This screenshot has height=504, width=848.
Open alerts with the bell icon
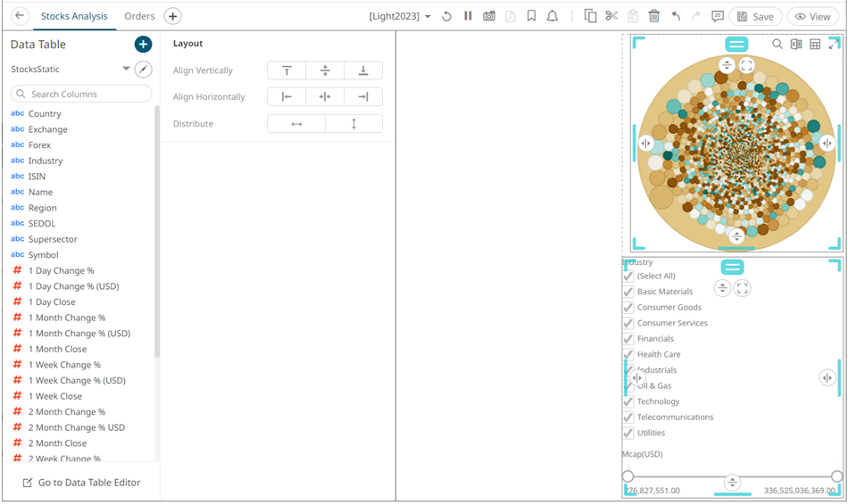(x=553, y=16)
